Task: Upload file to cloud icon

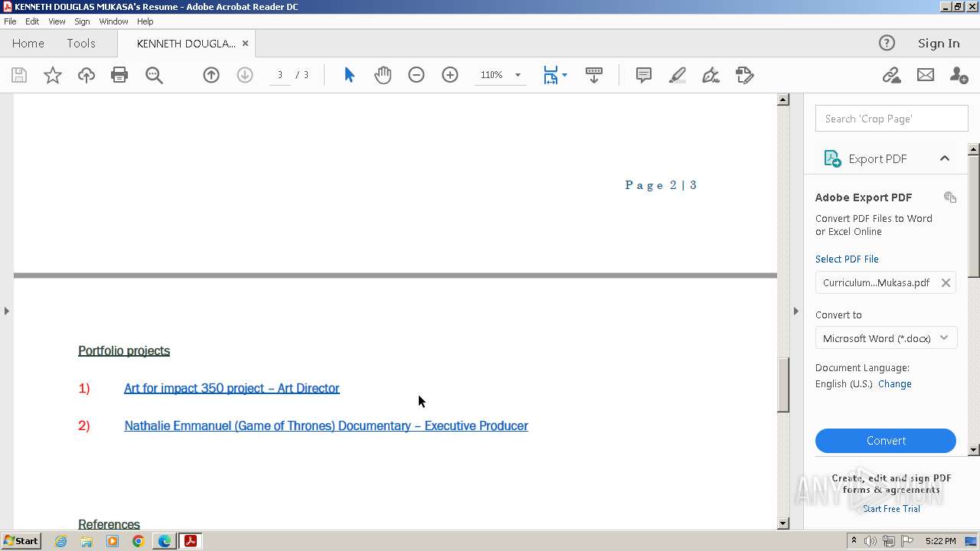Action: 87,75
